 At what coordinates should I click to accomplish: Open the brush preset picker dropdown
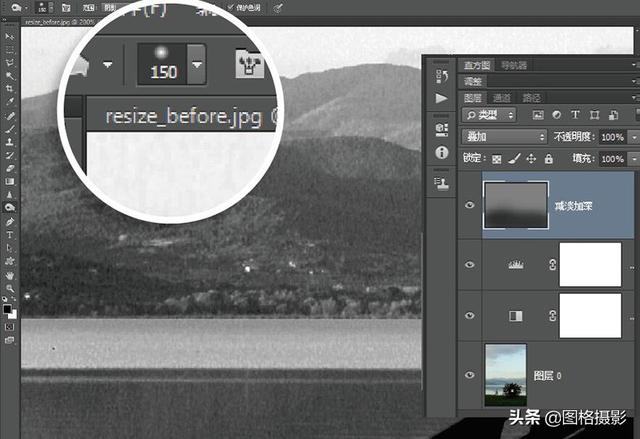[x=51, y=8]
